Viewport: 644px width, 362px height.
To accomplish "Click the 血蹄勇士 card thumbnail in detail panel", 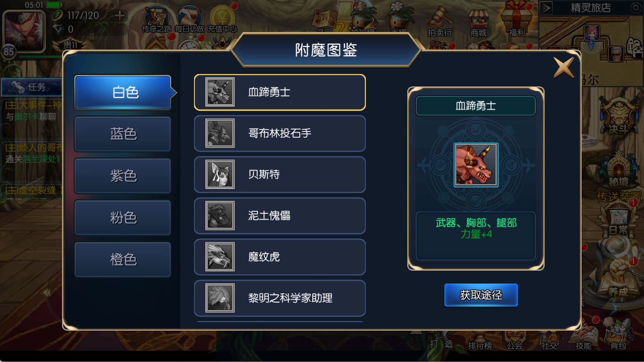I will (476, 165).
